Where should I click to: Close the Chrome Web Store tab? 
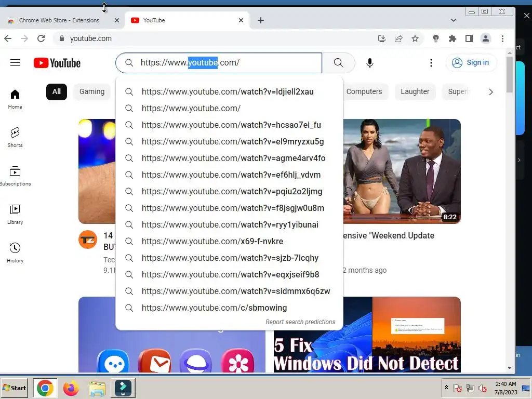pyautogui.click(x=117, y=20)
